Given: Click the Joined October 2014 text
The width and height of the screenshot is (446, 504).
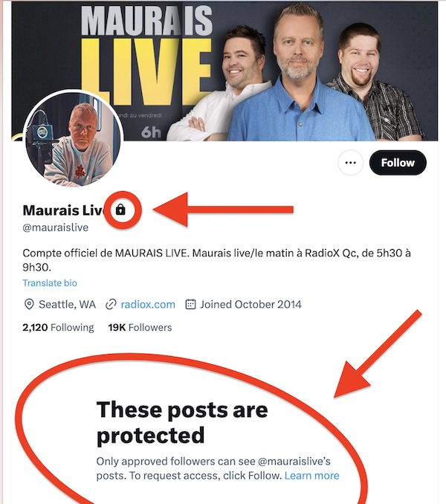Looking at the screenshot, I should pyautogui.click(x=251, y=304).
